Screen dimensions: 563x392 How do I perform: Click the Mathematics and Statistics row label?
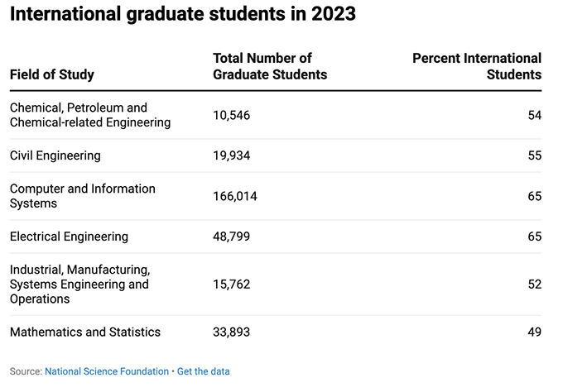click(85, 332)
